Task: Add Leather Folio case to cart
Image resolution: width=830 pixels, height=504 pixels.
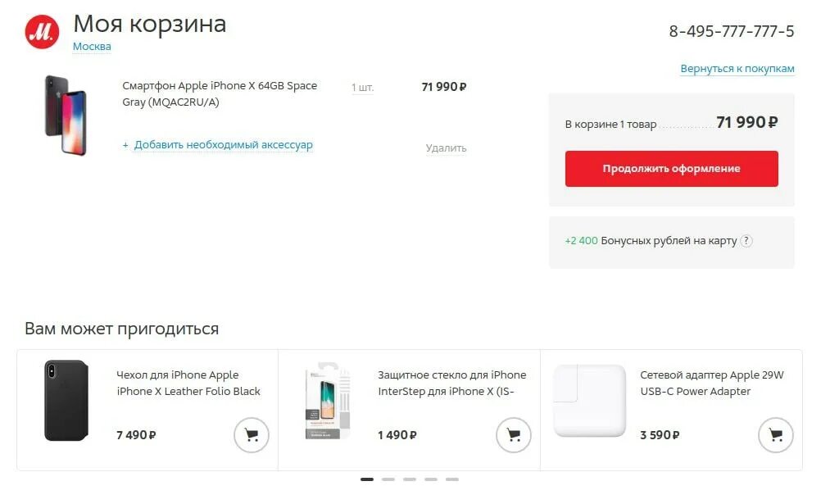Action: pos(252,435)
